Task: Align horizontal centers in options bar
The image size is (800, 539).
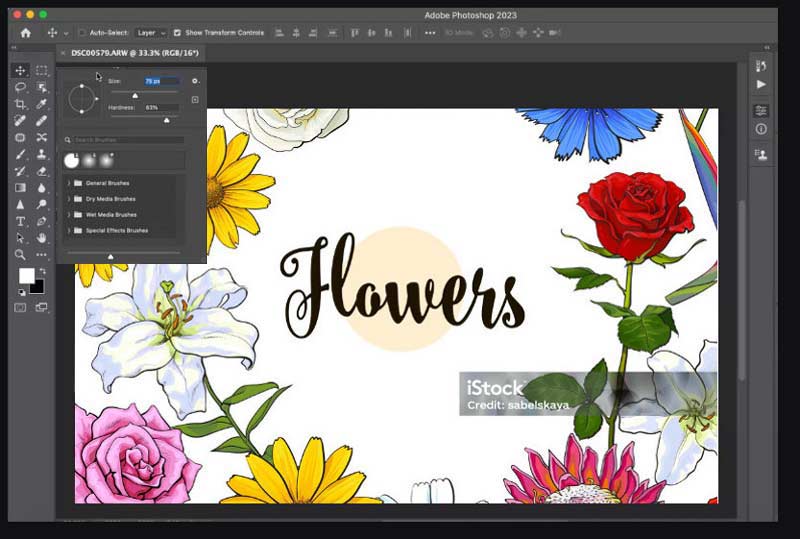Action: 296,33
